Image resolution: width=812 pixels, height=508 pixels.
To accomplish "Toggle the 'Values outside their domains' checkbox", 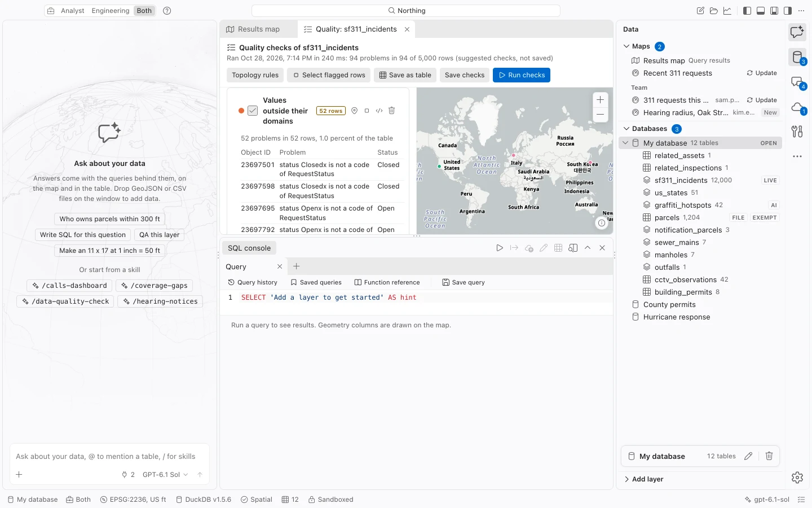I will (x=253, y=111).
